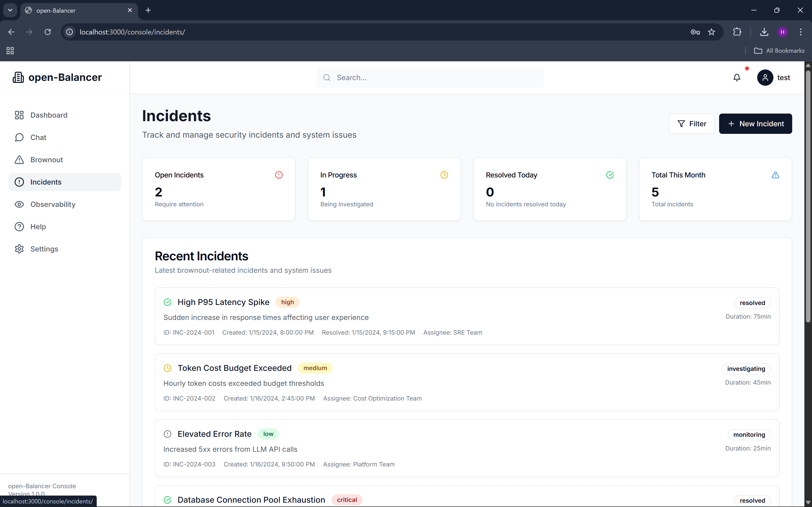Click the investigating status badge

point(746,369)
